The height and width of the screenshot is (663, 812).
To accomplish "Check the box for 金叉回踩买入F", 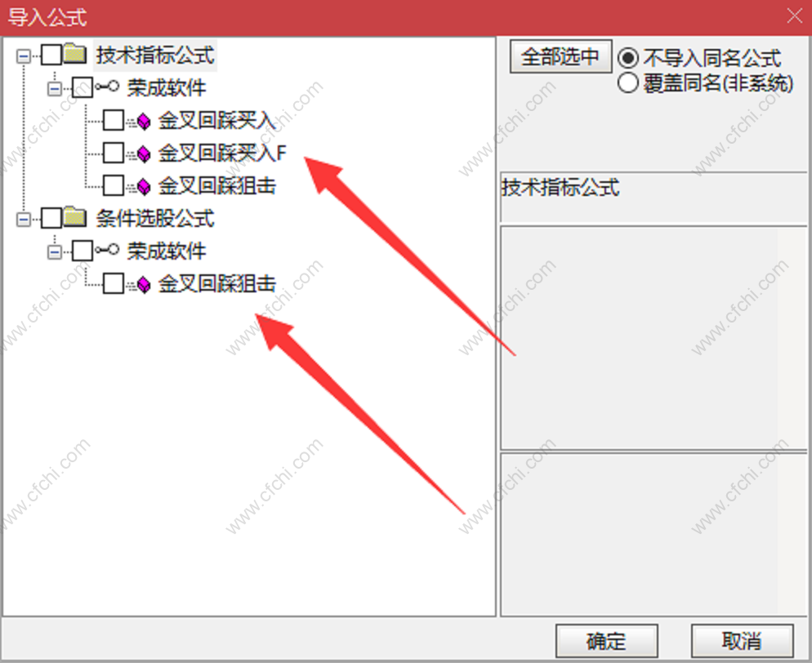I will click(114, 153).
